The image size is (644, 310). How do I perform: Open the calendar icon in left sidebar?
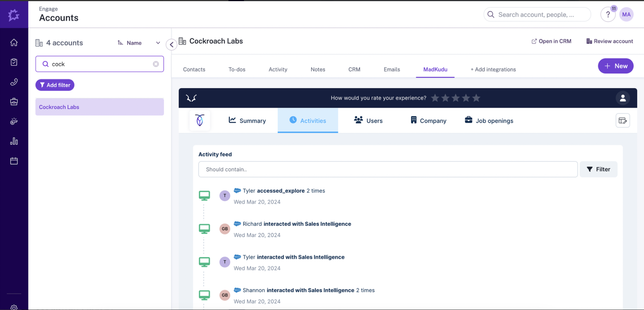click(x=14, y=161)
